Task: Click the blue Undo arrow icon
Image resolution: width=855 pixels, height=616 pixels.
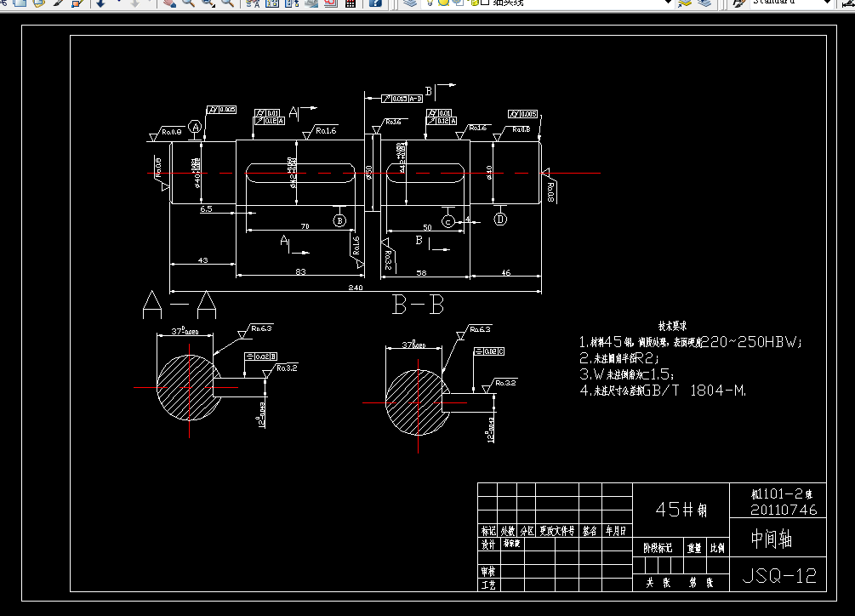Action: [x=101, y=3]
